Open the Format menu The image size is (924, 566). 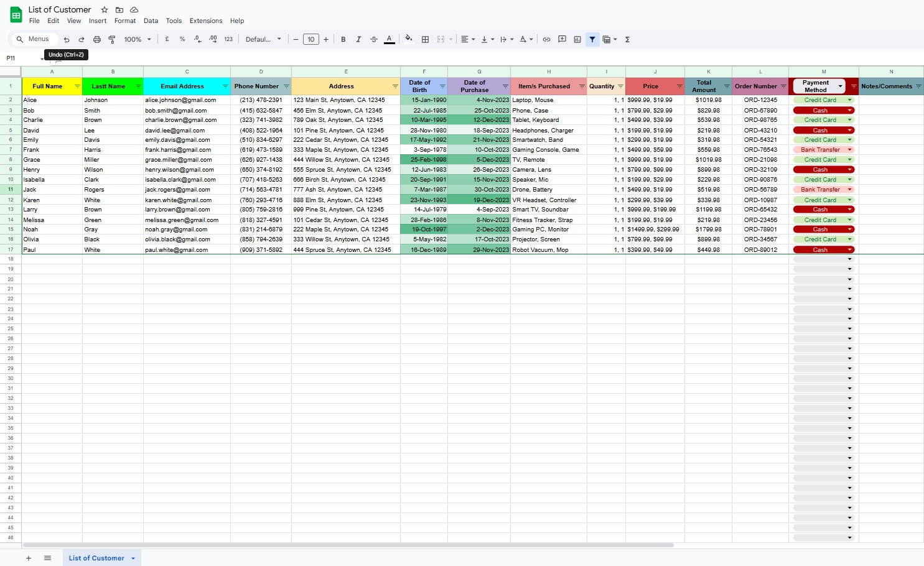coord(125,21)
